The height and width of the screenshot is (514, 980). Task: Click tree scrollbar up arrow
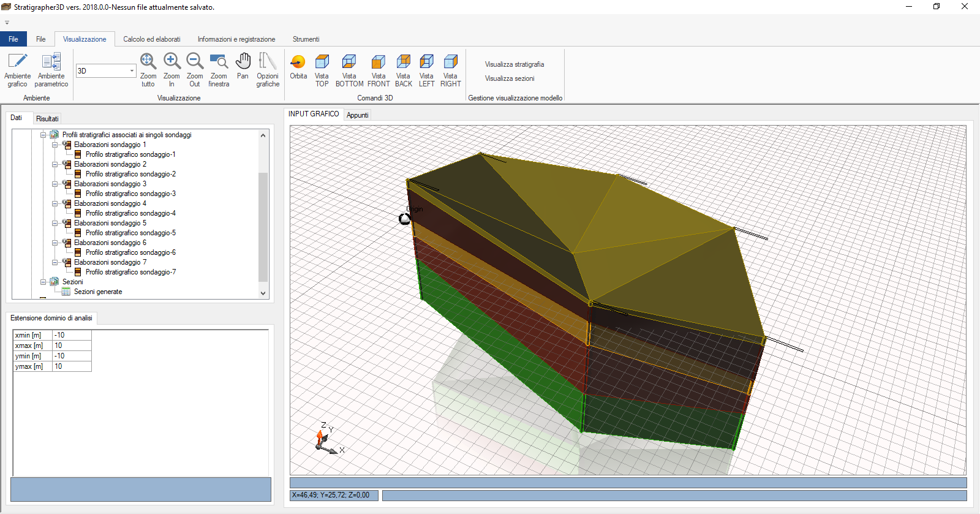tap(263, 135)
